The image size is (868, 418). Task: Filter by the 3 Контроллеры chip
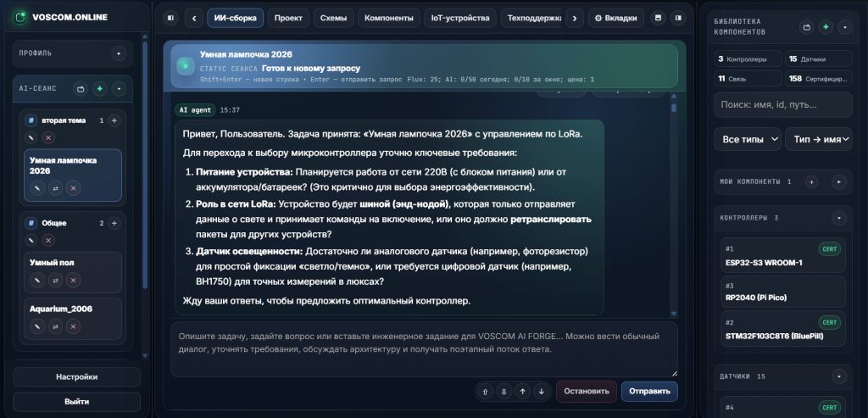[748, 59]
